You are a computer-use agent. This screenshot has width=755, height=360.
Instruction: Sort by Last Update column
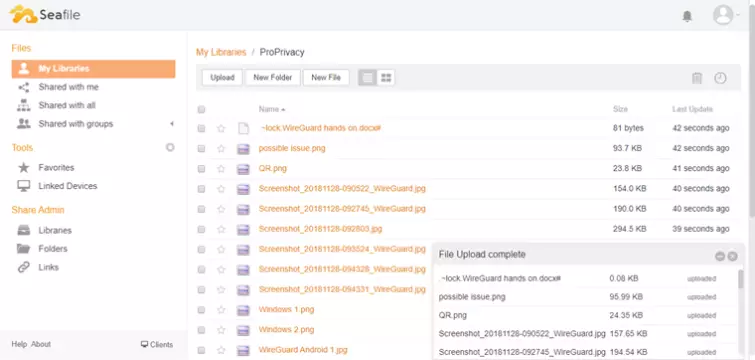coord(692,109)
